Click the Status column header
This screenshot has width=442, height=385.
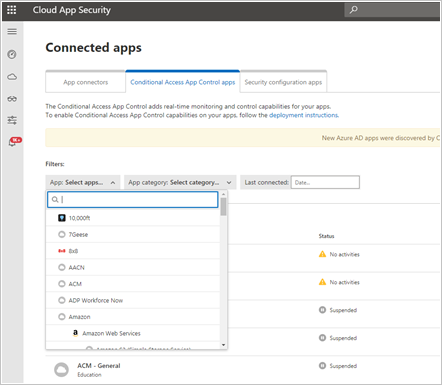326,236
